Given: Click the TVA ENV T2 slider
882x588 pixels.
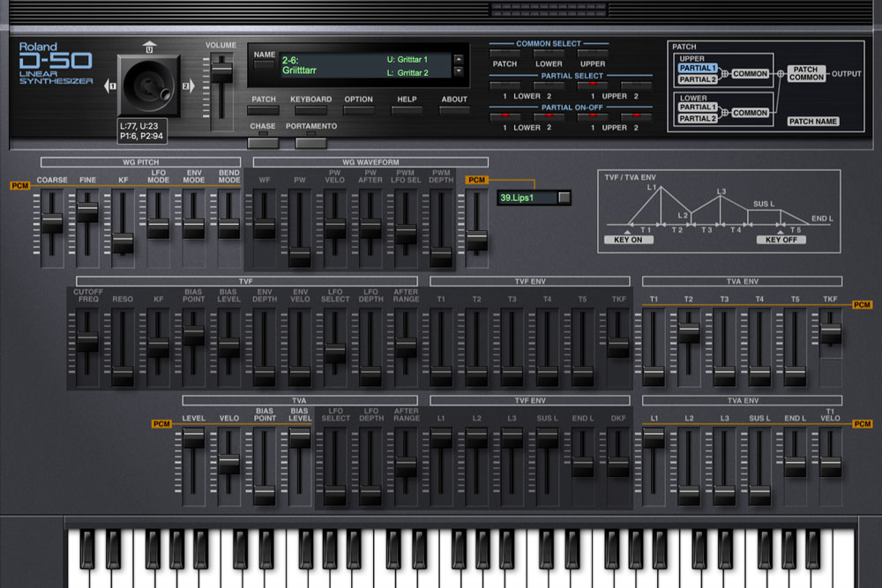Looking at the screenshot, I should [x=689, y=332].
